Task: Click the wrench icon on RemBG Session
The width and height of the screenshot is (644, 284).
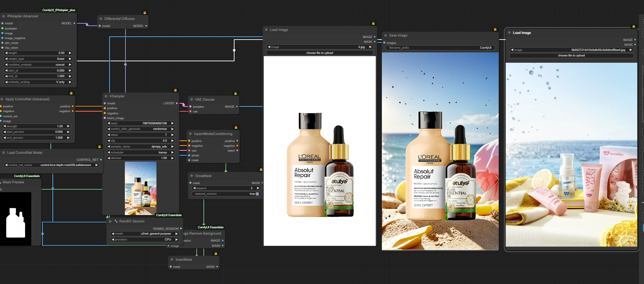Action: [116, 221]
